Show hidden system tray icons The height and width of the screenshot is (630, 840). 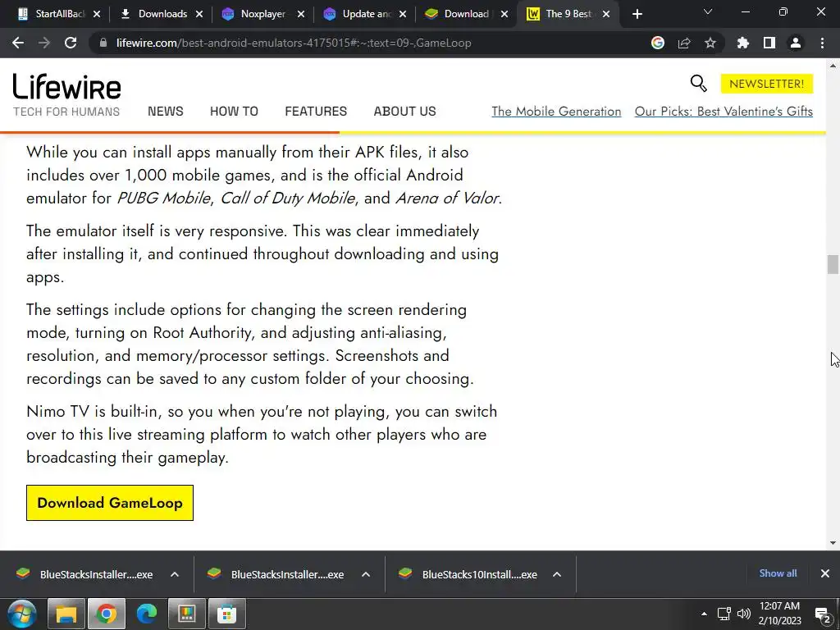704,614
